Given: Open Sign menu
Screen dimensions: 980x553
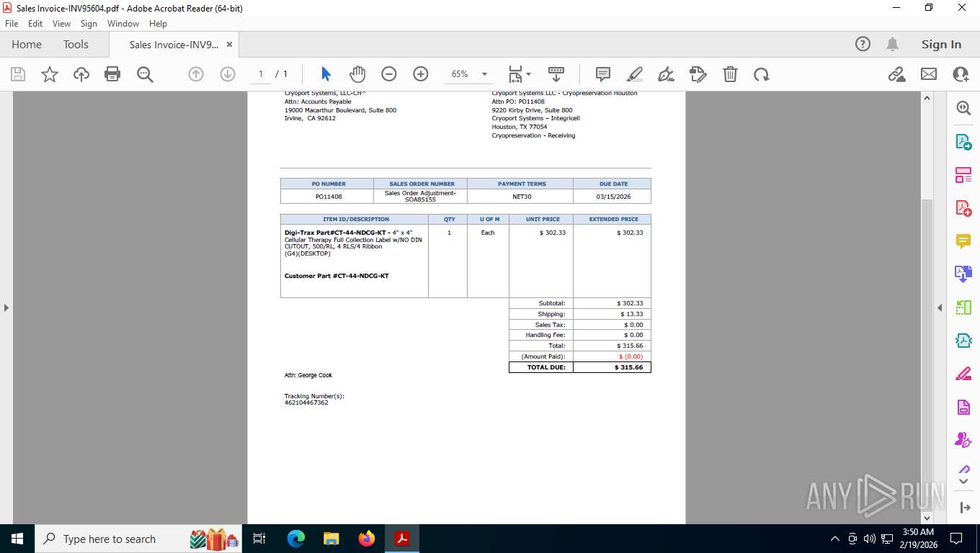Looking at the screenshot, I should tap(89, 24).
